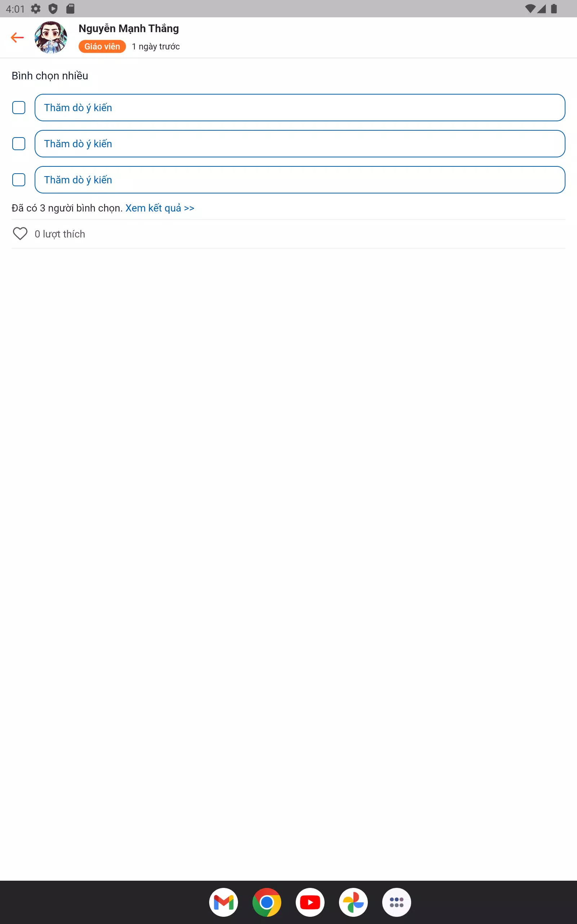
Task: Check the first poll option checkbox
Action: (19, 108)
